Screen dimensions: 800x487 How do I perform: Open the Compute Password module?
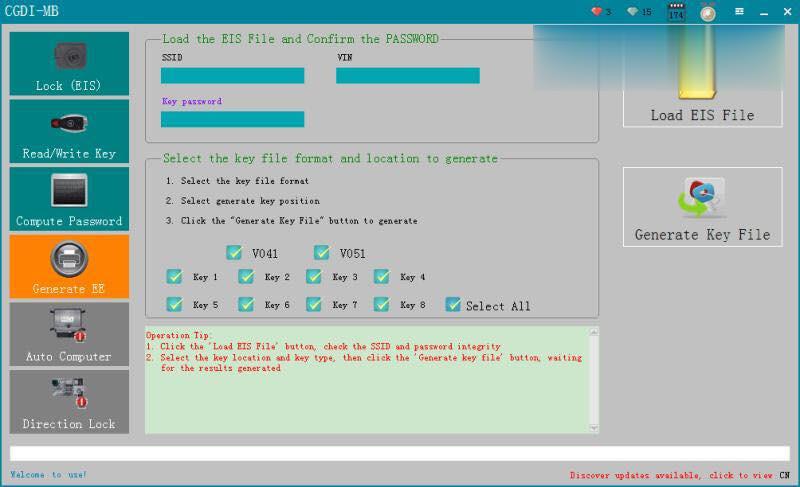pos(69,199)
